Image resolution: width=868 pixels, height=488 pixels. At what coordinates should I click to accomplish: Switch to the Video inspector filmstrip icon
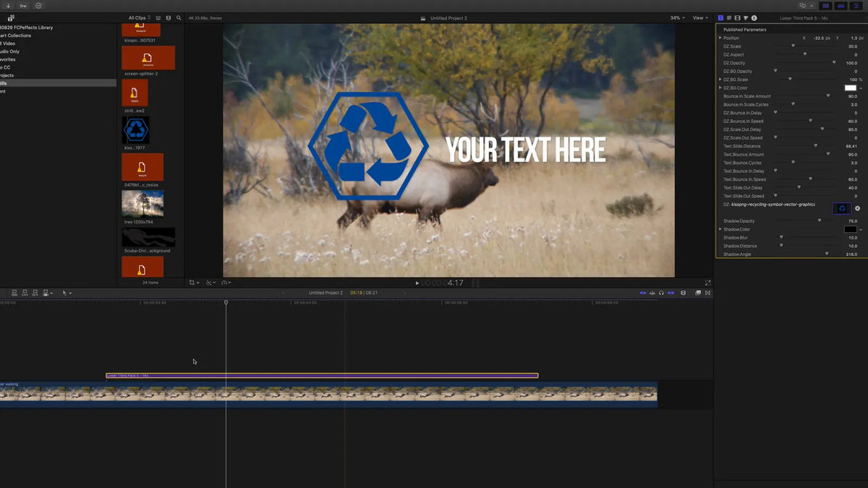pos(738,17)
